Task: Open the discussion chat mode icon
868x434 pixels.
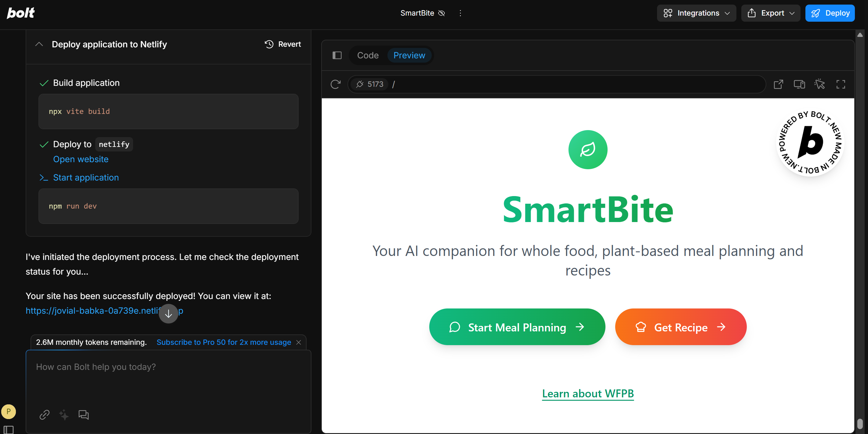Action: (x=83, y=414)
